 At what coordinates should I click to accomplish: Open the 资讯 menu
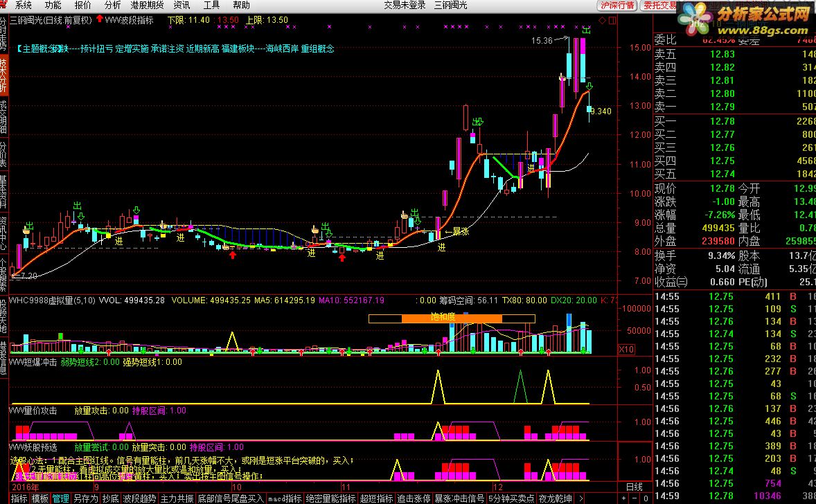pos(181,6)
